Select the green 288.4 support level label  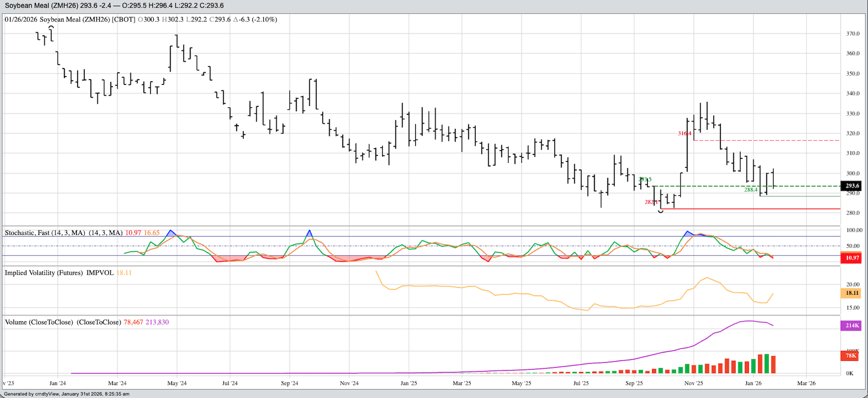[x=750, y=190]
